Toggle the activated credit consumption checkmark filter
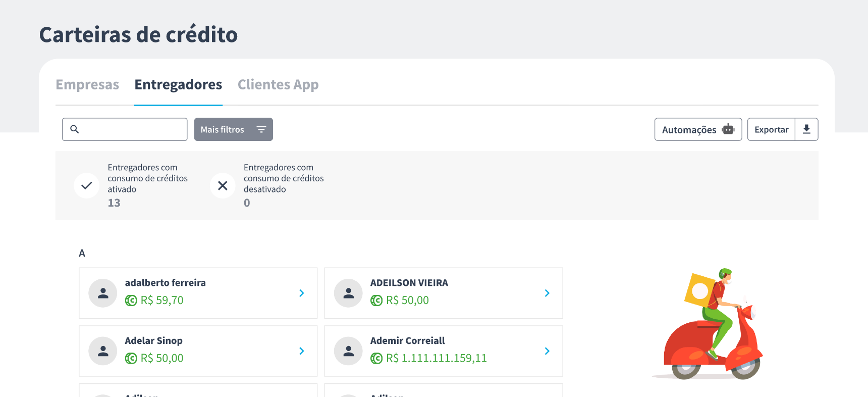This screenshot has width=868, height=397. point(87,185)
